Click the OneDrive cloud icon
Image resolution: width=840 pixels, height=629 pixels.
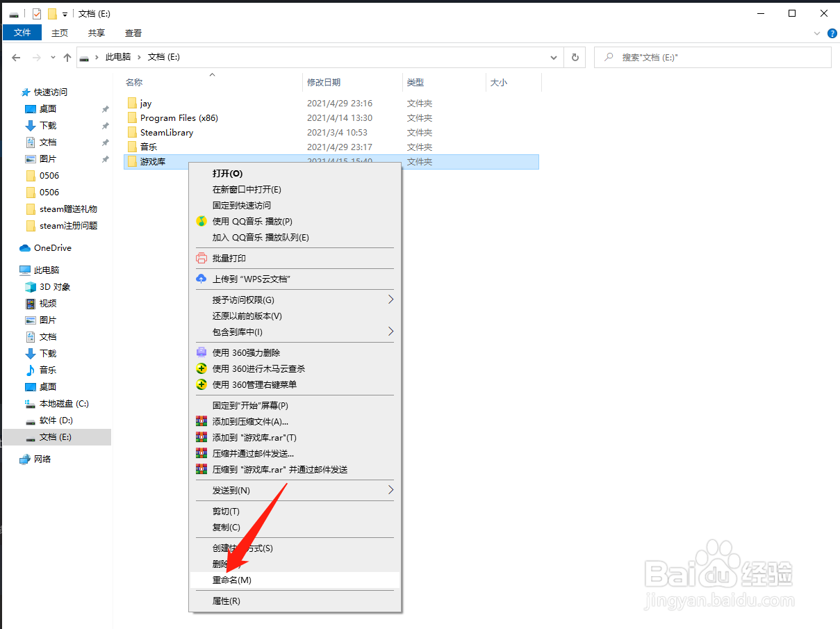tap(25, 247)
